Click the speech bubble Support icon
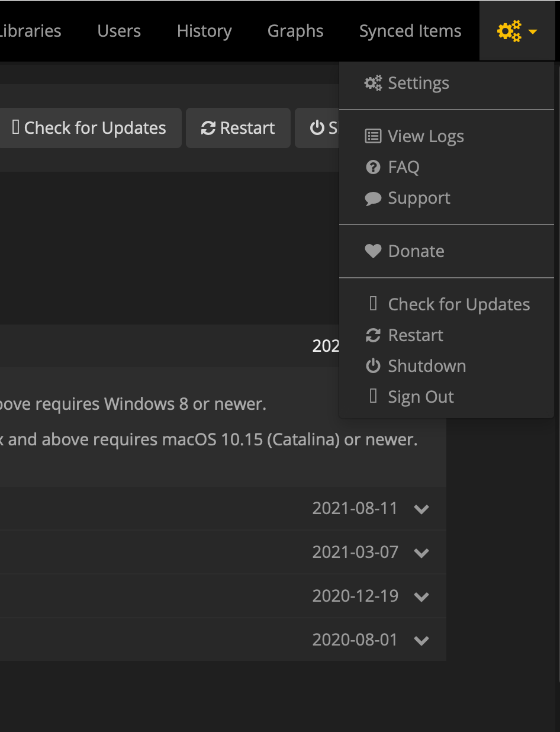 pyautogui.click(x=373, y=198)
